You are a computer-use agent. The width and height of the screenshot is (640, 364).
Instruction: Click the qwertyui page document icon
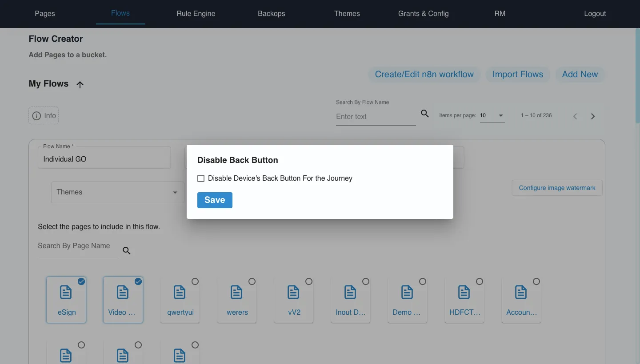(x=180, y=292)
